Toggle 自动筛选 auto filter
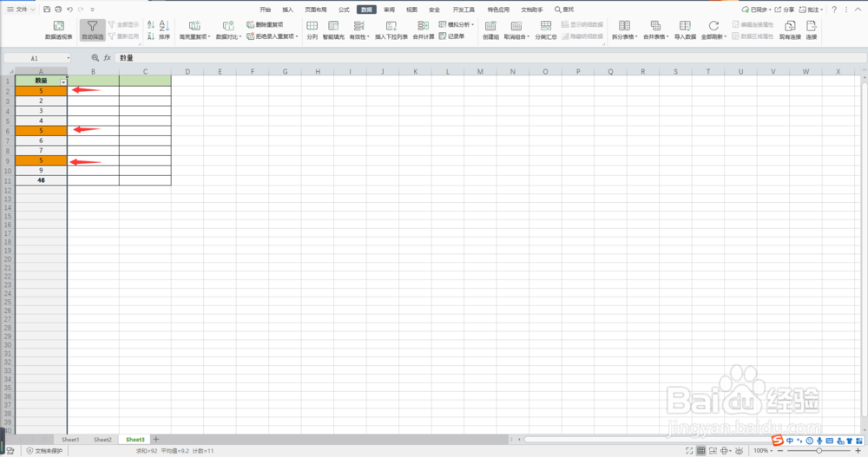This screenshot has height=457, width=868. pyautogui.click(x=92, y=29)
